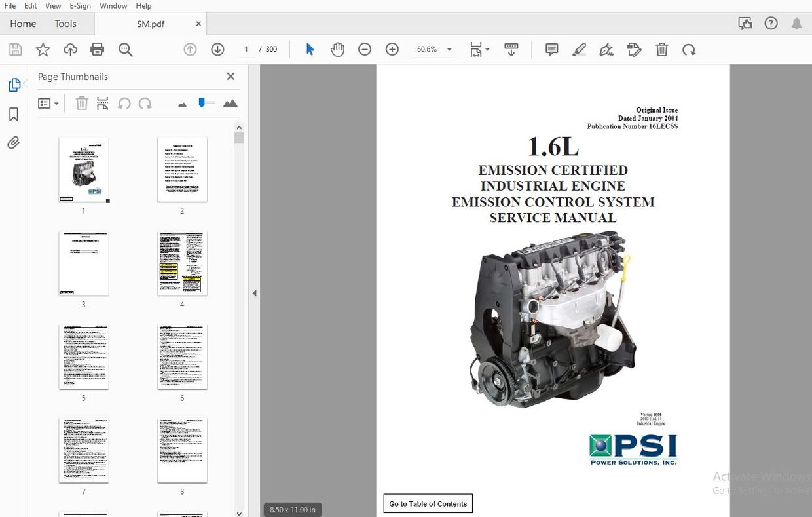Image resolution: width=812 pixels, height=517 pixels.
Task: Adjust the thumbnail size slider
Action: pos(205,102)
